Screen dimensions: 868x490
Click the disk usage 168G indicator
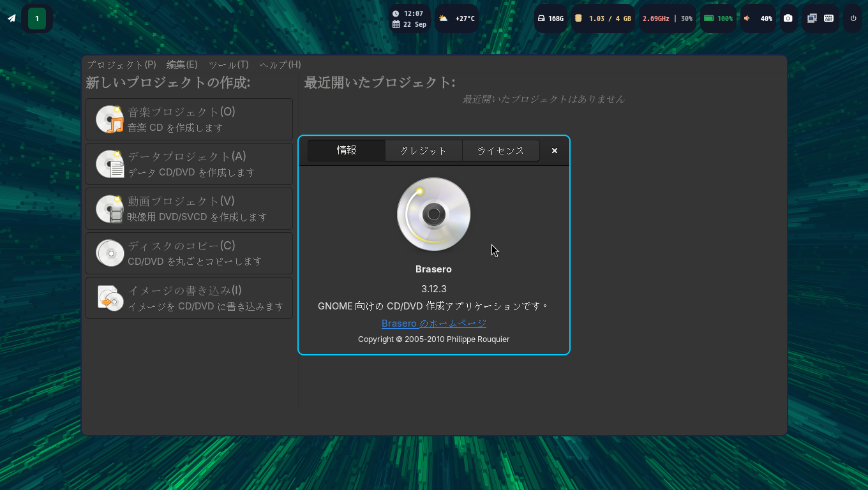tap(551, 19)
